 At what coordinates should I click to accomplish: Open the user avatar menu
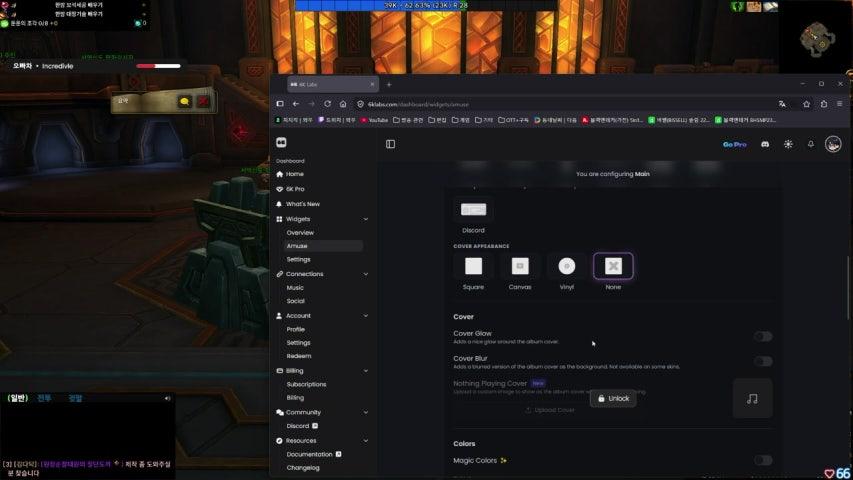[833, 144]
